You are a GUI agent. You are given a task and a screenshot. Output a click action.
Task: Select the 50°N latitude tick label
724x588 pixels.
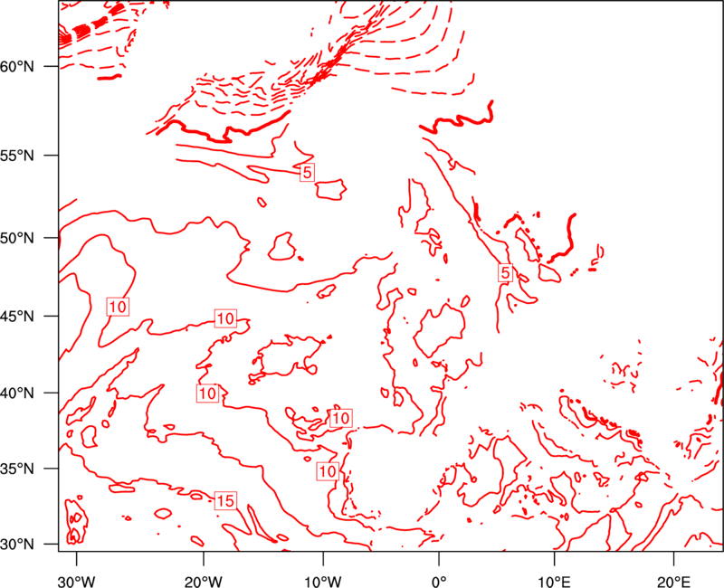[x=17, y=239]
